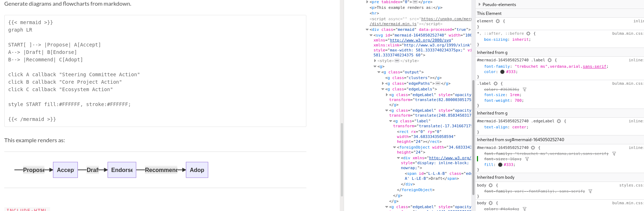Image resolution: width=644 pixels, height=211 pixels.
Task: Collapse the svg mermaid-1645050252740 node
Action: 371,35
